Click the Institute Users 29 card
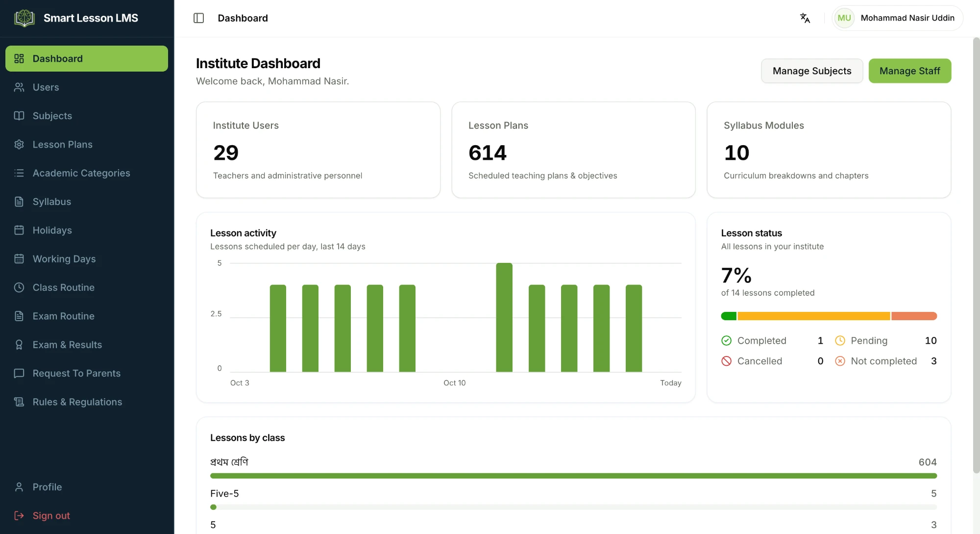The width and height of the screenshot is (980, 534). pyautogui.click(x=318, y=150)
